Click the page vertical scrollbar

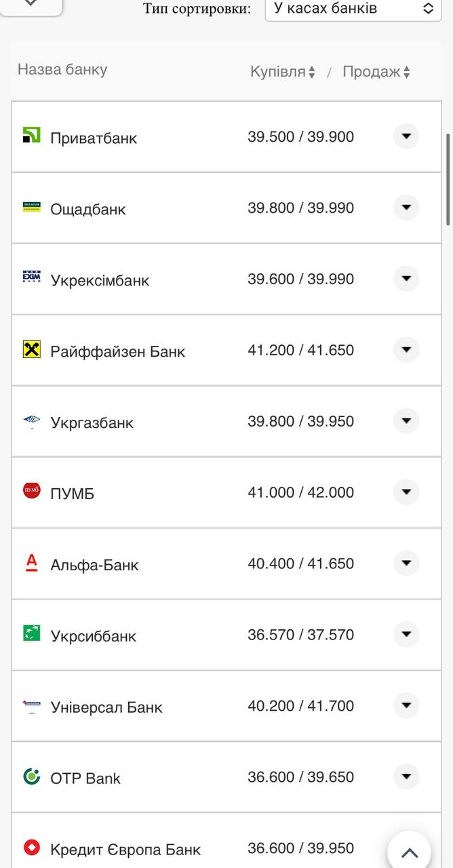point(448,180)
